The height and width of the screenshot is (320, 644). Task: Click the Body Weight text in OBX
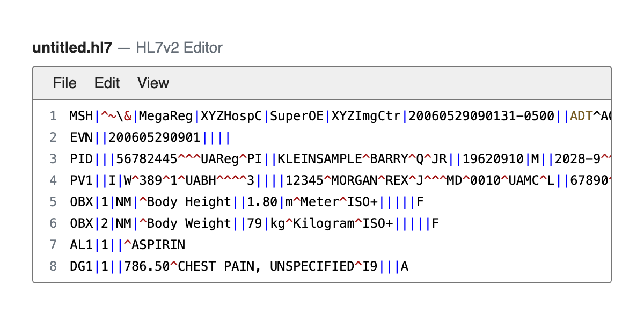[x=189, y=223]
